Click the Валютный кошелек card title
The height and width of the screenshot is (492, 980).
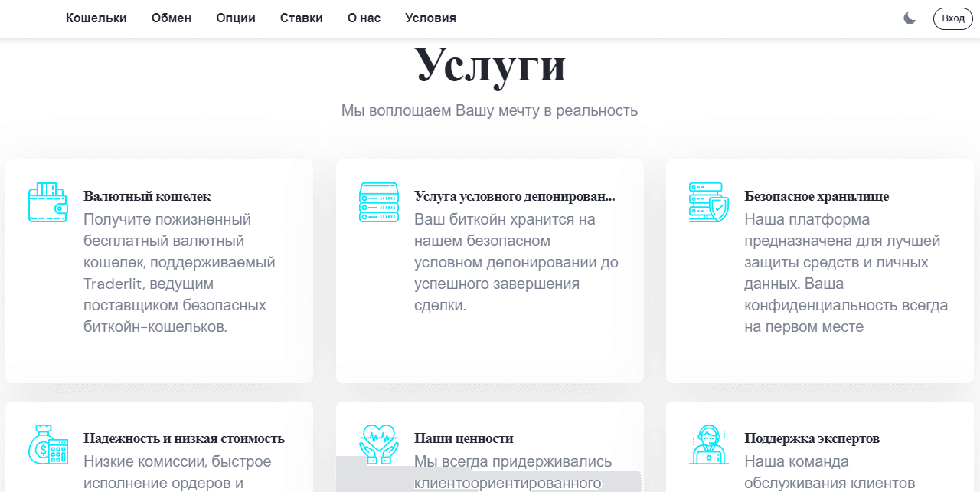point(145,195)
